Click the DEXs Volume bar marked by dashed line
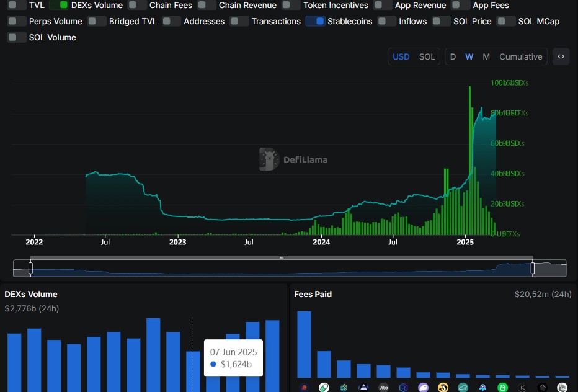Viewport: 578px width, 392px height. click(x=193, y=371)
